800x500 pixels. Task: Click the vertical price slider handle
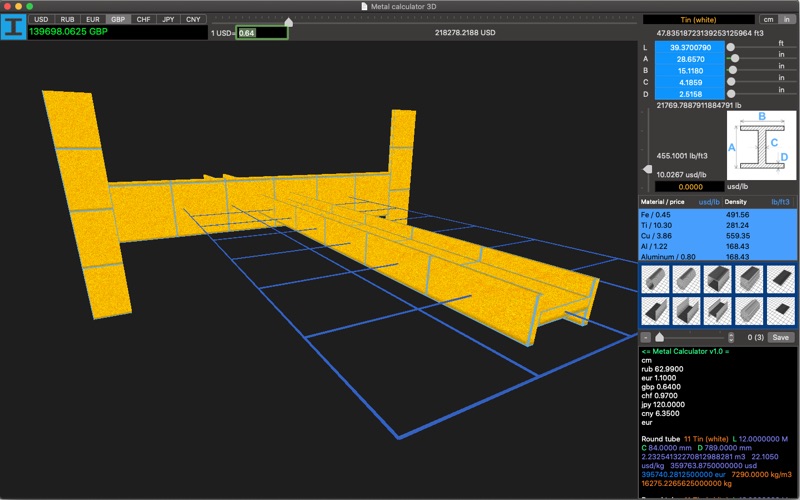point(647,169)
